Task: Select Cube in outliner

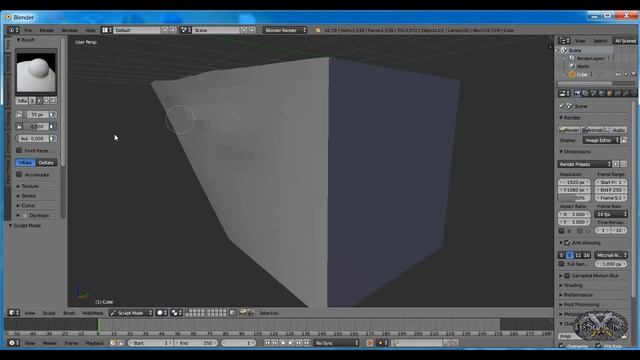Action: tap(582, 74)
